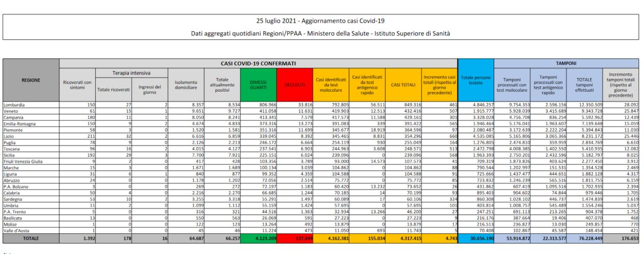Click the 'Incremento tamponi totali' header
644x254 pixels.
[x=620, y=85]
